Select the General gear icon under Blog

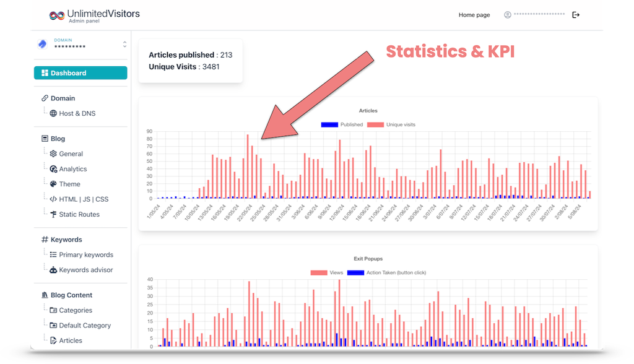(x=53, y=154)
